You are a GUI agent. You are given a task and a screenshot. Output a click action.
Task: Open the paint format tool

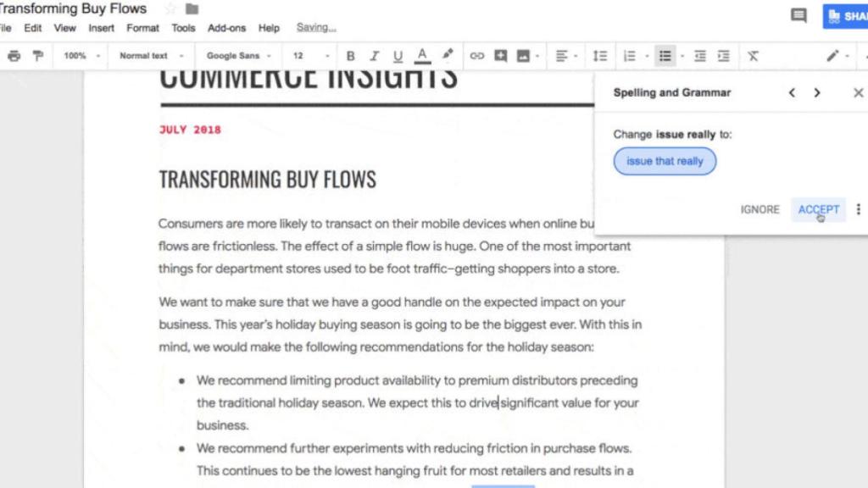(x=37, y=55)
